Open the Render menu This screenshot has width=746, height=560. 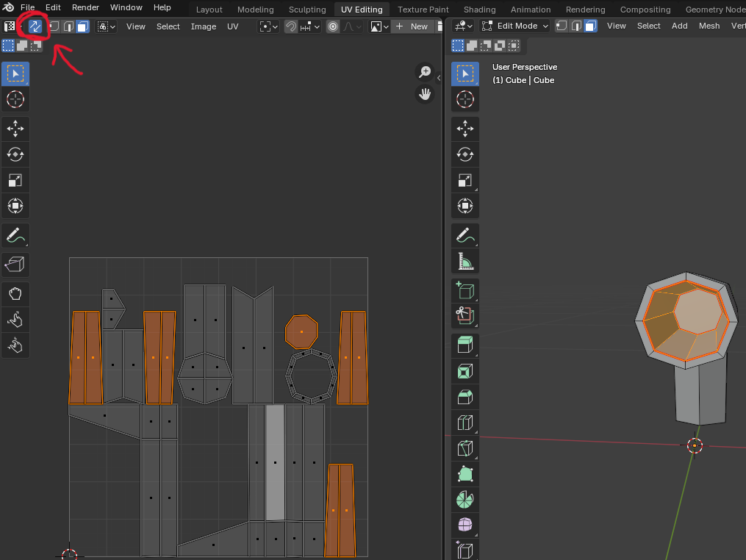point(85,7)
